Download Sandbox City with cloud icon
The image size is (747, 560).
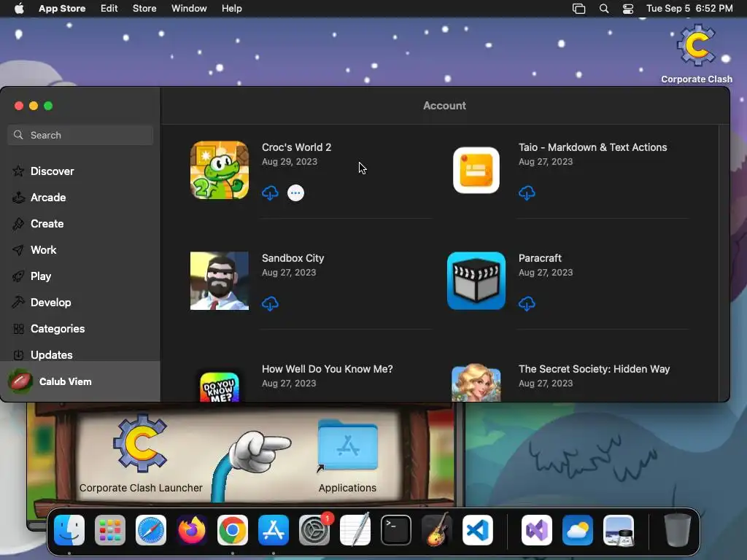point(270,303)
